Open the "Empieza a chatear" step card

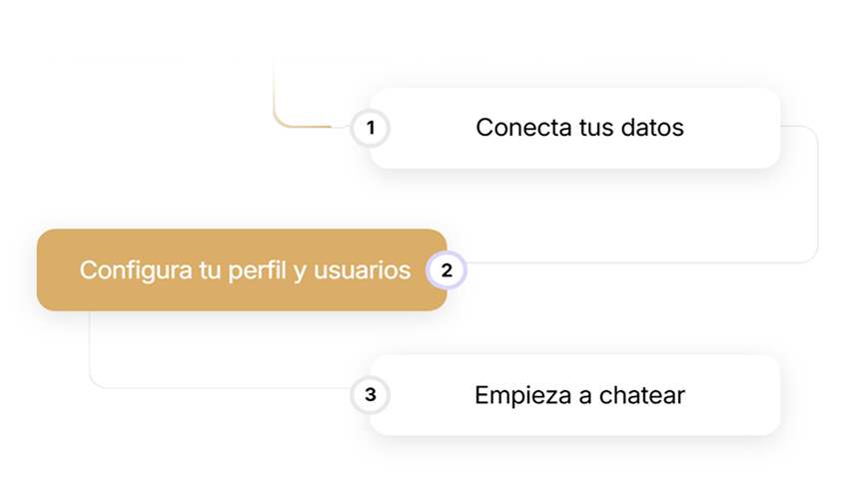coord(579,394)
